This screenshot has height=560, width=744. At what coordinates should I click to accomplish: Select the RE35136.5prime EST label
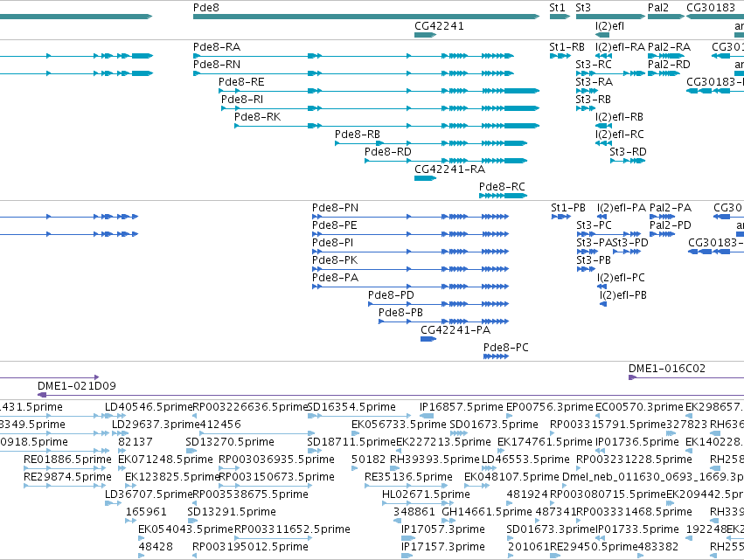(408, 478)
